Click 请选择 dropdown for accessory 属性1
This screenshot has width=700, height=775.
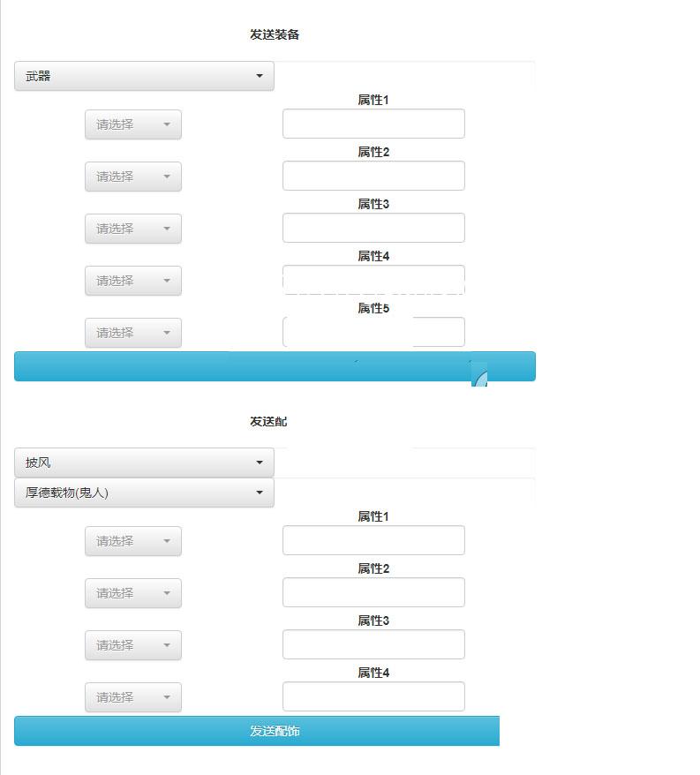[132, 541]
